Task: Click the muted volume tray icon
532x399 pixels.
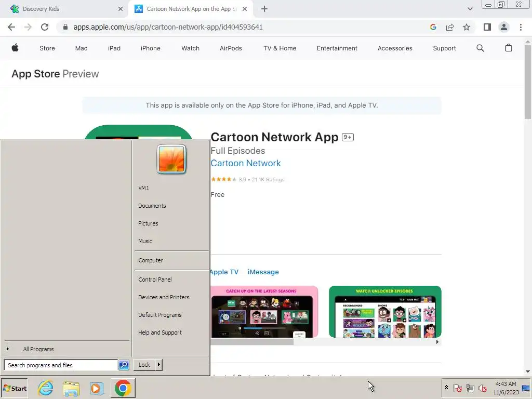Action: click(482, 388)
